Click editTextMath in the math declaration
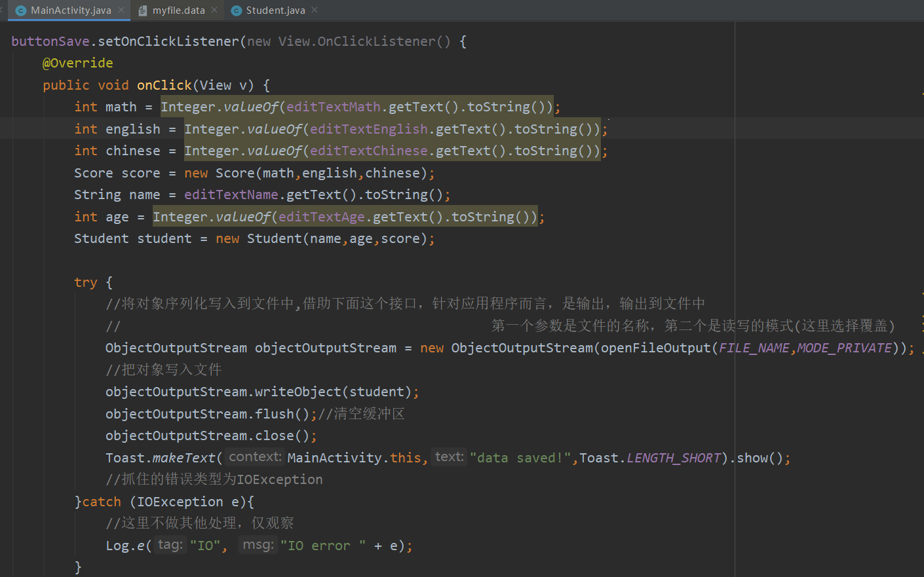The image size is (924, 577). pos(334,107)
